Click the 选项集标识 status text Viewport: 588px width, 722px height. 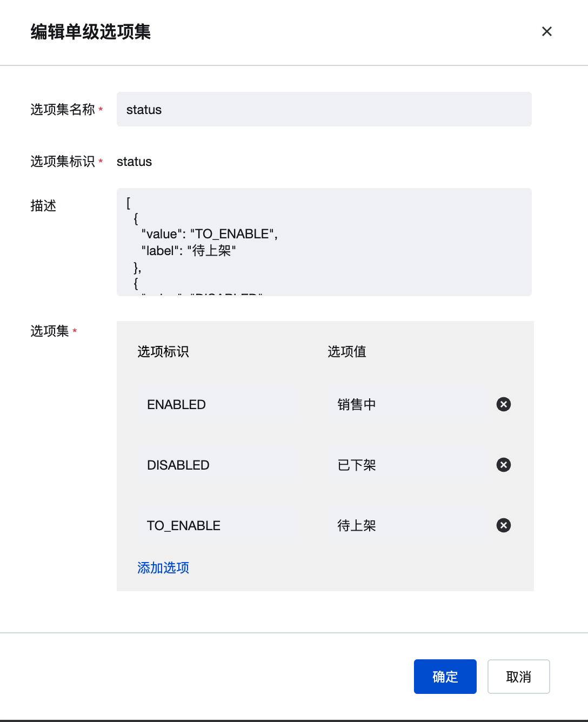pos(134,162)
